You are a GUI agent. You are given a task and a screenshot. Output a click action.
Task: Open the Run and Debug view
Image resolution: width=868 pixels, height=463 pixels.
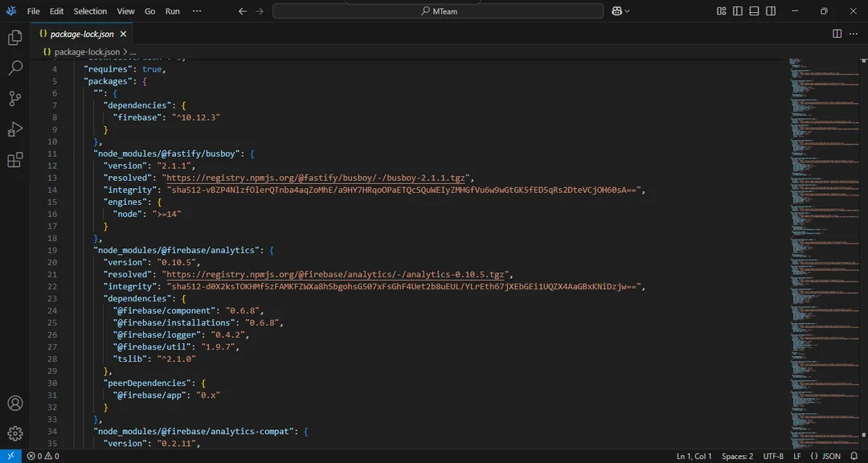15,129
